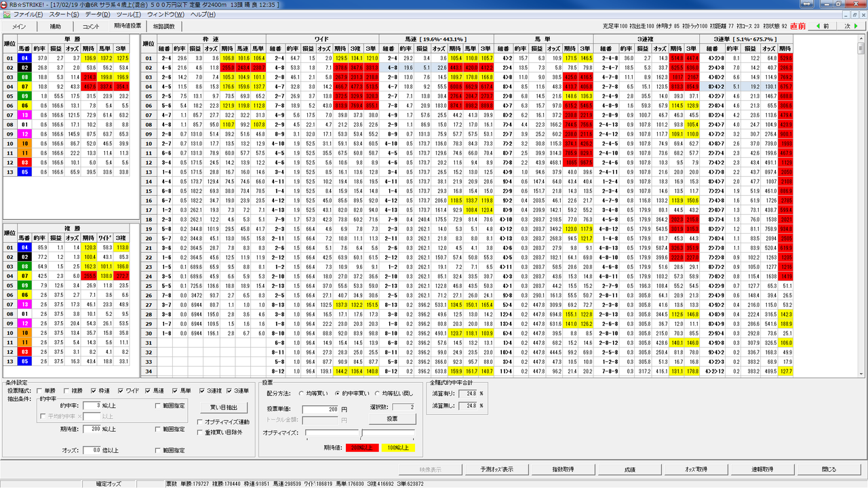The image size is (868, 488).
Task: Open the データ(D) menu
Action: point(98,14)
